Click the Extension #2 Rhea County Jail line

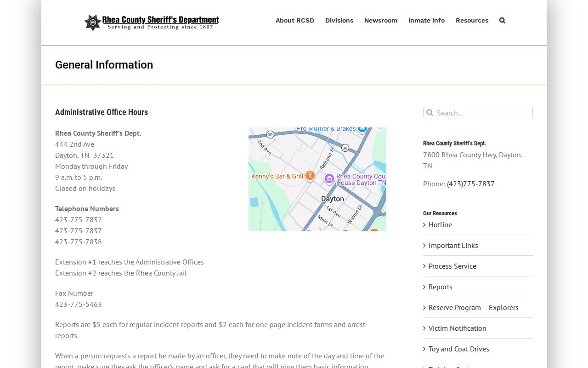click(x=121, y=273)
